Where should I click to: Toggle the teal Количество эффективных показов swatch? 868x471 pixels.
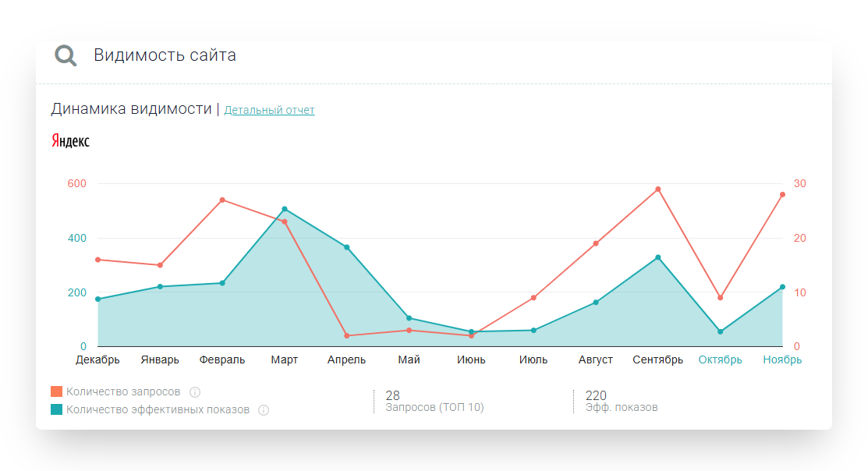coord(56,409)
